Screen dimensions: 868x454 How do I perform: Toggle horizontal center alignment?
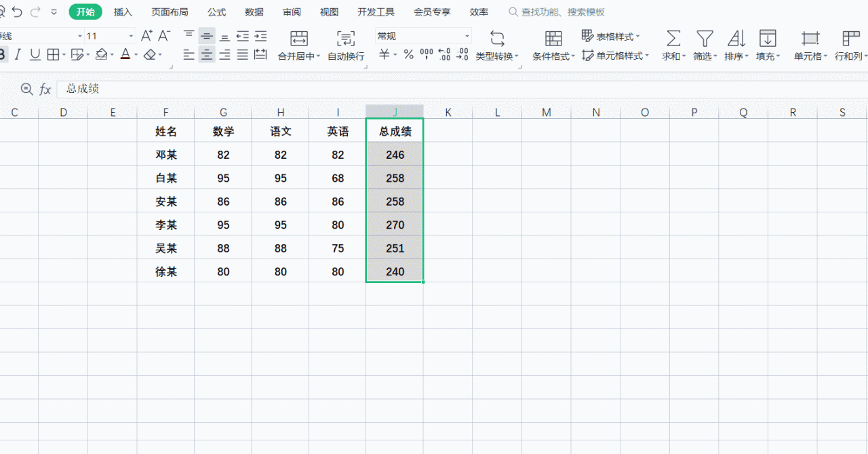207,55
